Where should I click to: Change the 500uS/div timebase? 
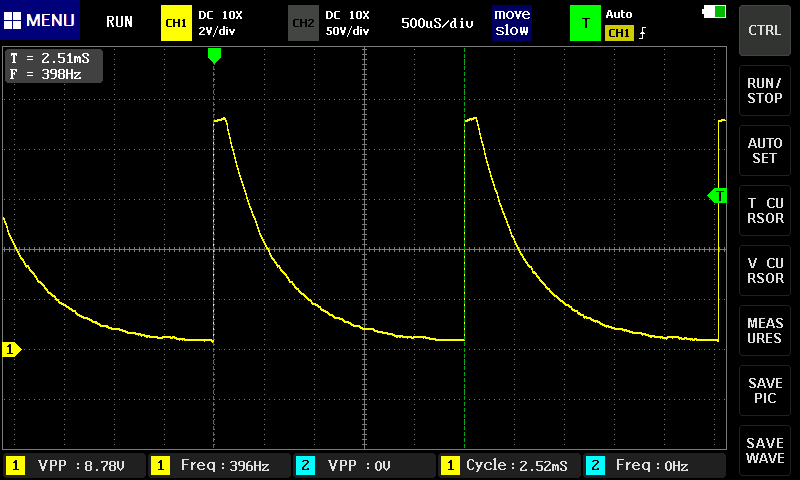[437, 23]
